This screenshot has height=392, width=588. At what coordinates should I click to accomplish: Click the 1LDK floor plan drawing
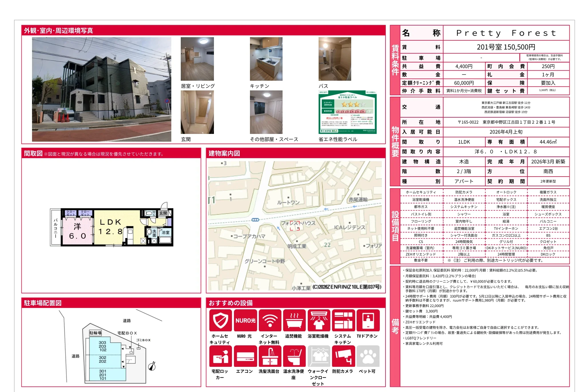[x=112, y=227]
